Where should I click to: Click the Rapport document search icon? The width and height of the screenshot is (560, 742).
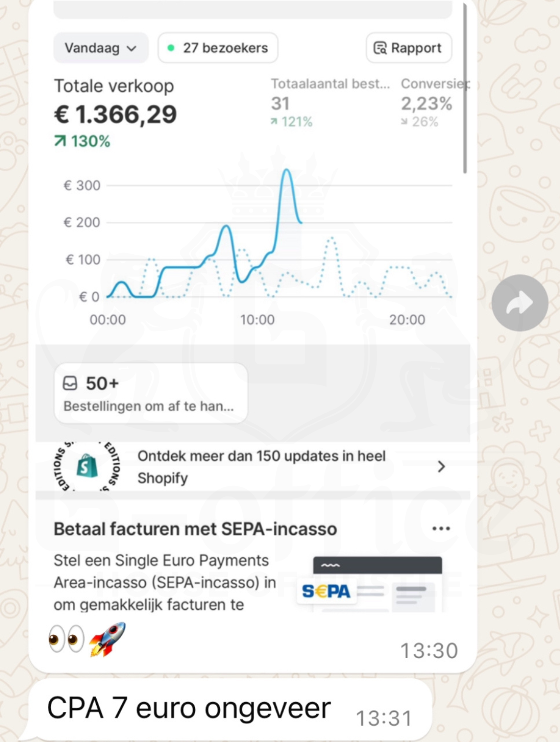(380, 48)
